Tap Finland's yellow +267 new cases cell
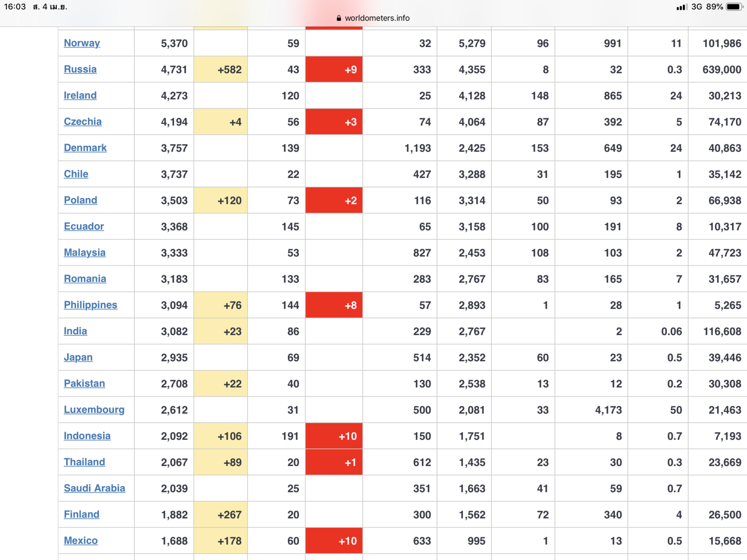Screen dimensions: 747x560 click(x=221, y=515)
